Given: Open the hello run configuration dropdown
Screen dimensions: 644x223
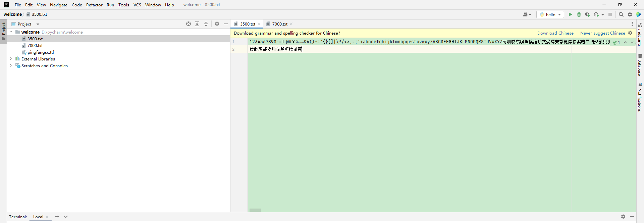Looking at the screenshot, I should [x=550, y=14].
